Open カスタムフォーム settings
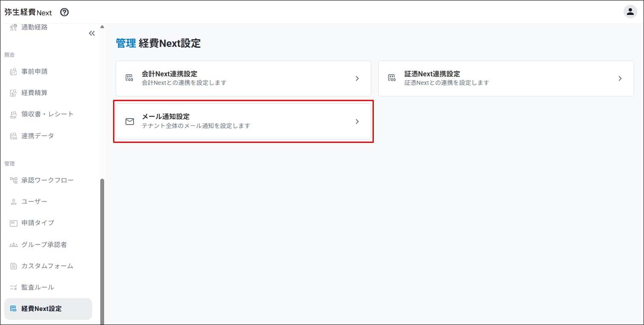Screen dimensions: 644x325 pyautogui.click(x=47, y=266)
